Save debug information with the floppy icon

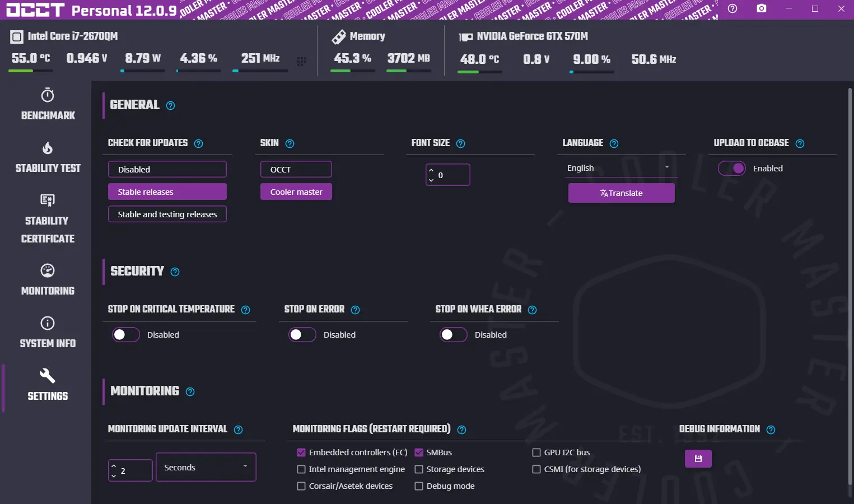pyautogui.click(x=698, y=459)
